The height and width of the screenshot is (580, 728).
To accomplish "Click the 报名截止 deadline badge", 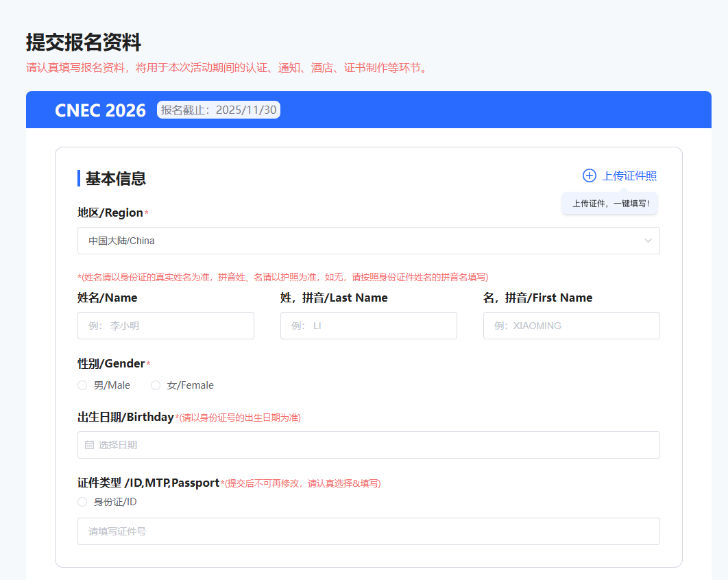I will pos(218,110).
